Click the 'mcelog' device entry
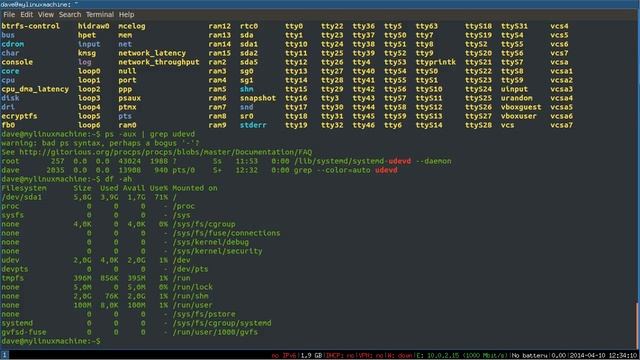 pos(132,26)
